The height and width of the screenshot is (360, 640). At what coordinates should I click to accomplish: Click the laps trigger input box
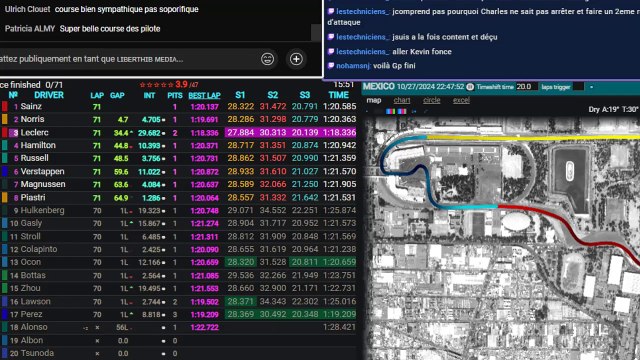(x=579, y=87)
